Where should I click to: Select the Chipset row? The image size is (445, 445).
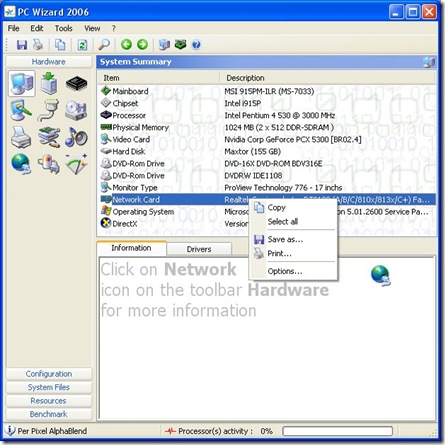click(x=267, y=103)
